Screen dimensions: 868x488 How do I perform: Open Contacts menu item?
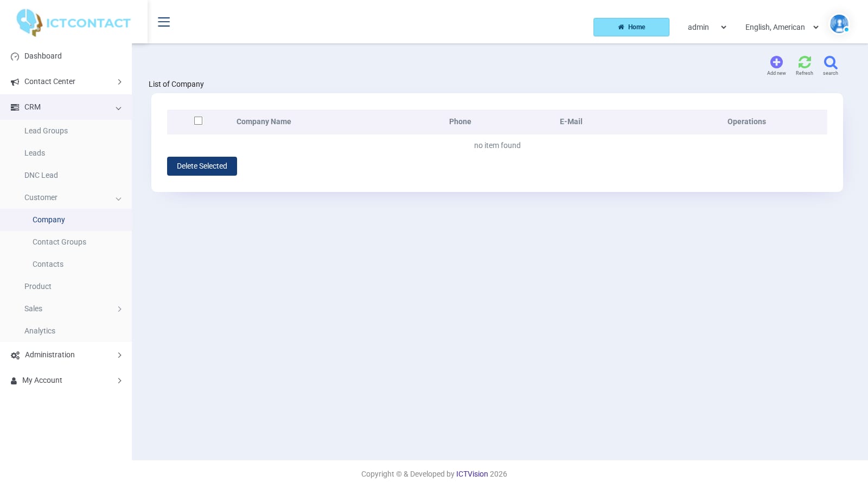[x=48, y=264]
